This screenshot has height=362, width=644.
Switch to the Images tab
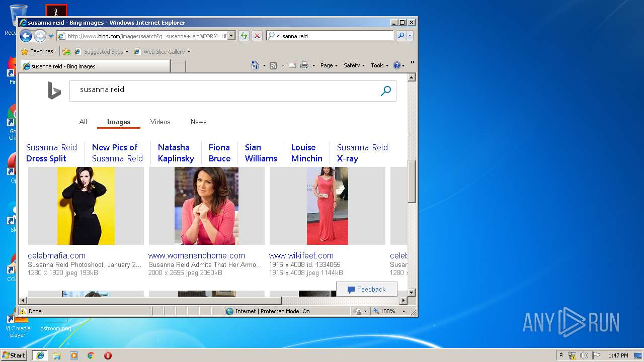click(119, 122)
